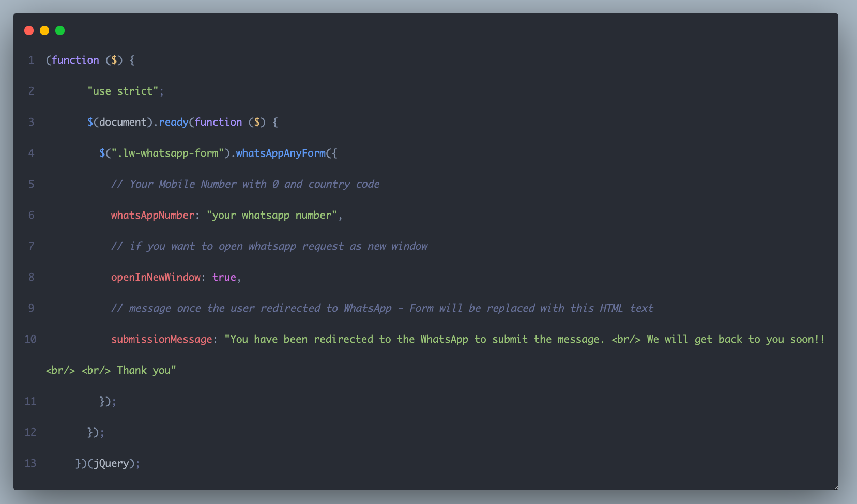
Task: Click "your whatsapp number" string value
Action: pos(272,215)
